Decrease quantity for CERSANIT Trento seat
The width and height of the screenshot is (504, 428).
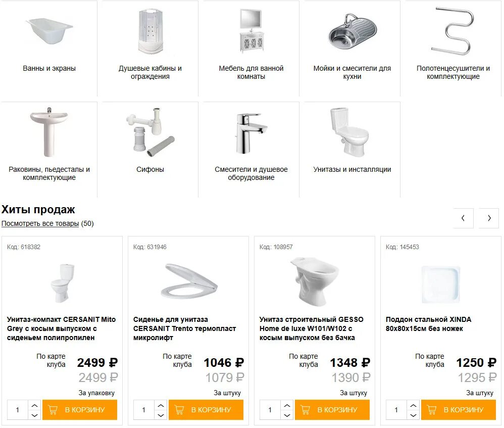[161, 415]
